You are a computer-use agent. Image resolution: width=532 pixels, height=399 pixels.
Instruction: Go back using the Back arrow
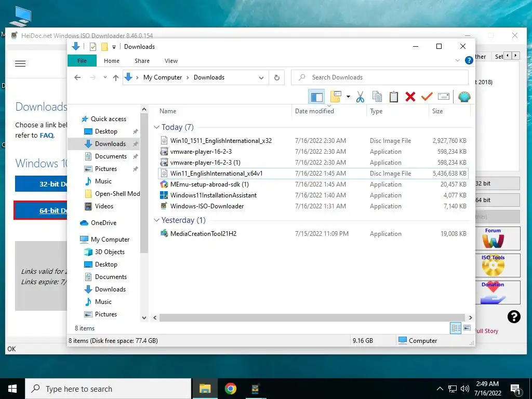pyautogui.click(x=77, y=78)
